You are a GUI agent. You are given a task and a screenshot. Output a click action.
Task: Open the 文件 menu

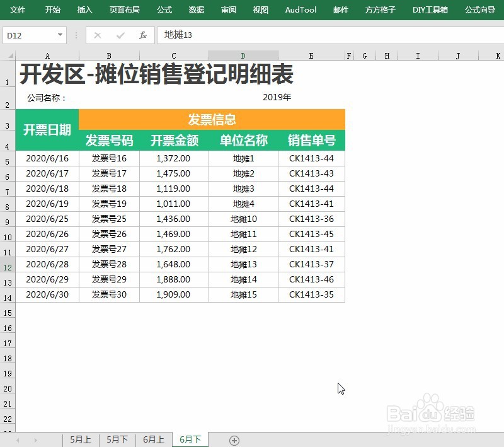point(18,9)
